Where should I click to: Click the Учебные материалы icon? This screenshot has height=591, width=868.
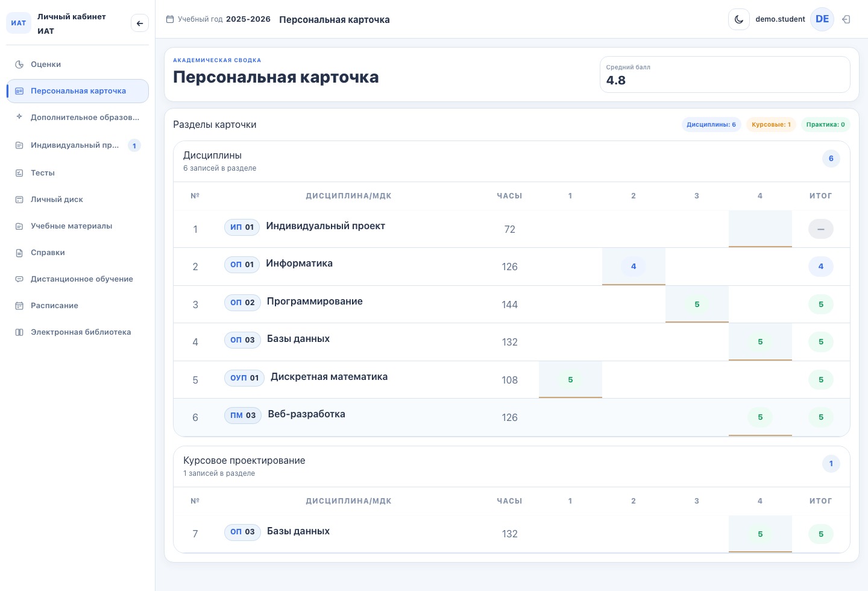point(19,226)
